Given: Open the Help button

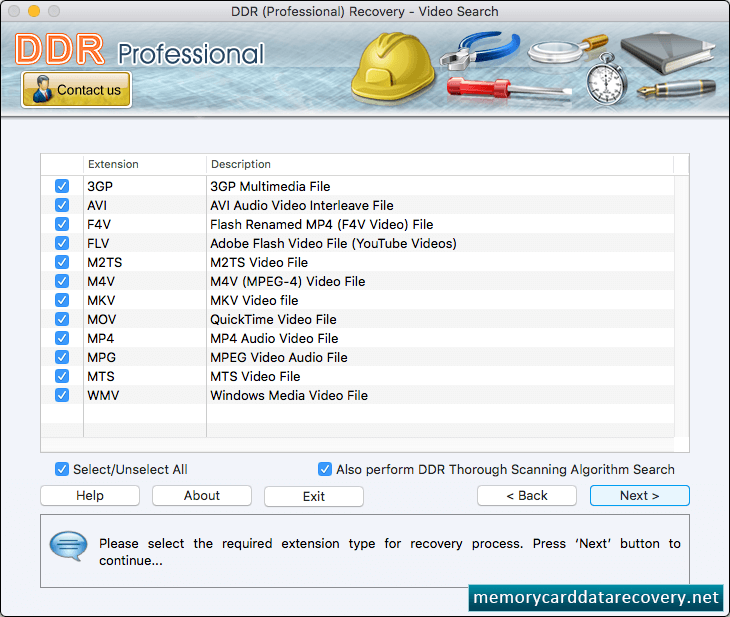Looking at the screenshot, I should pyautogui.click(x=90, y=495).
